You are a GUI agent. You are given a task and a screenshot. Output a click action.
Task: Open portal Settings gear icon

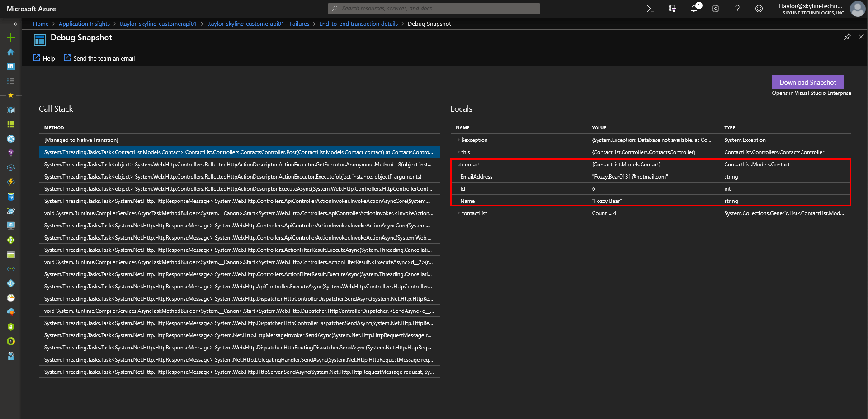[x=716, y=9]
